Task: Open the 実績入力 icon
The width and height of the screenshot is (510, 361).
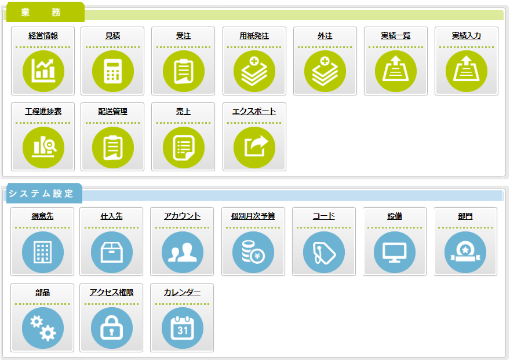Action: click(x=466, y=71)
